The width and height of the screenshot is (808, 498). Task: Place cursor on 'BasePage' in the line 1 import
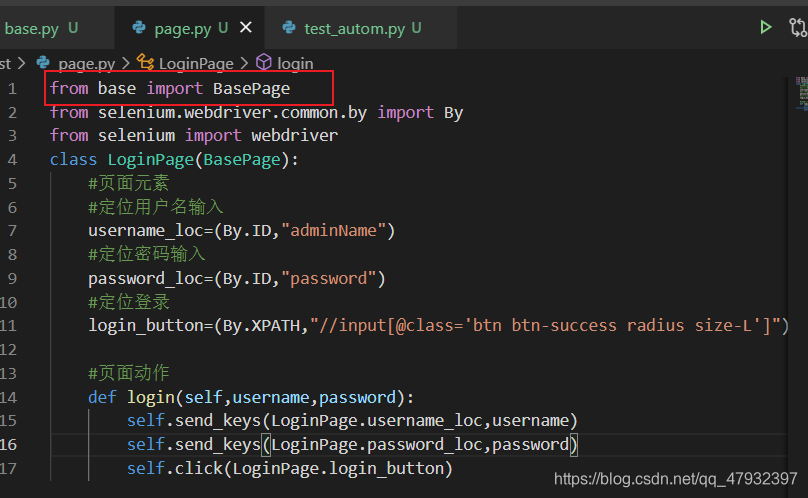point(251,89)
